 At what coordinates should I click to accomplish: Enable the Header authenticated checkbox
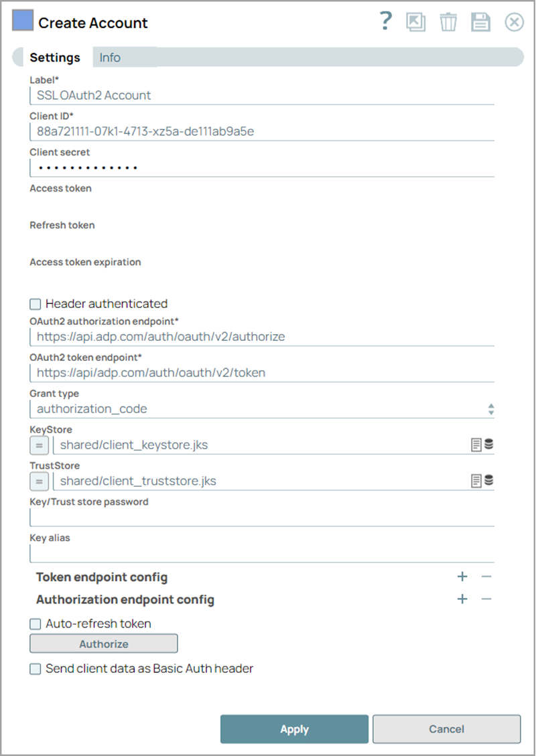click(36, 304)
